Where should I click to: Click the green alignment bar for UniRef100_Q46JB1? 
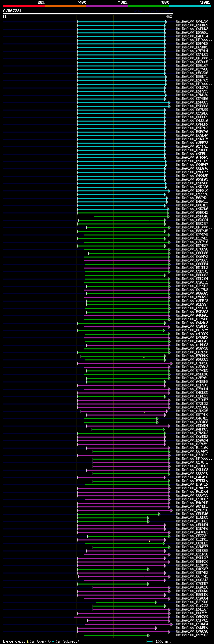coord(121,419)
